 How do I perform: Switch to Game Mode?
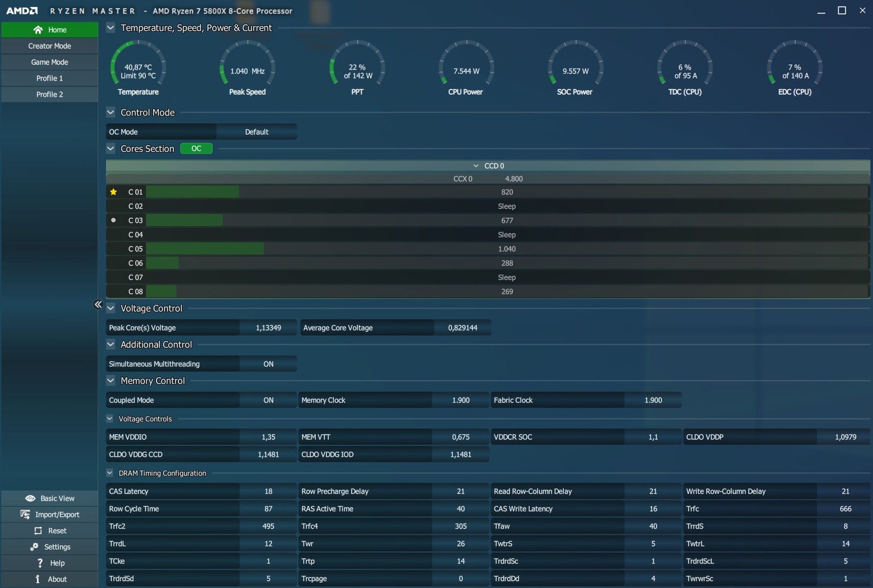click(x=49, y=62)
